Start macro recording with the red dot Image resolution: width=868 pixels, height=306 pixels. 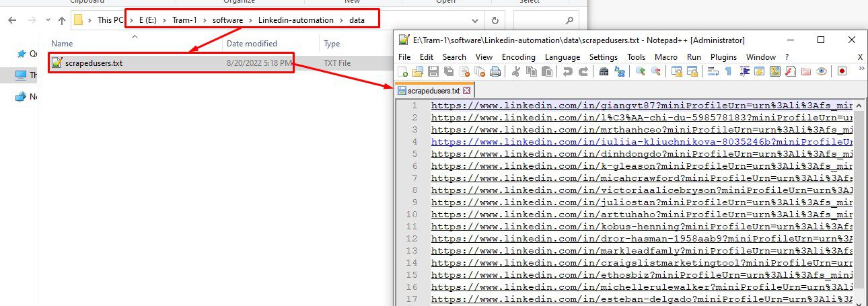click(x=842, y=71)
